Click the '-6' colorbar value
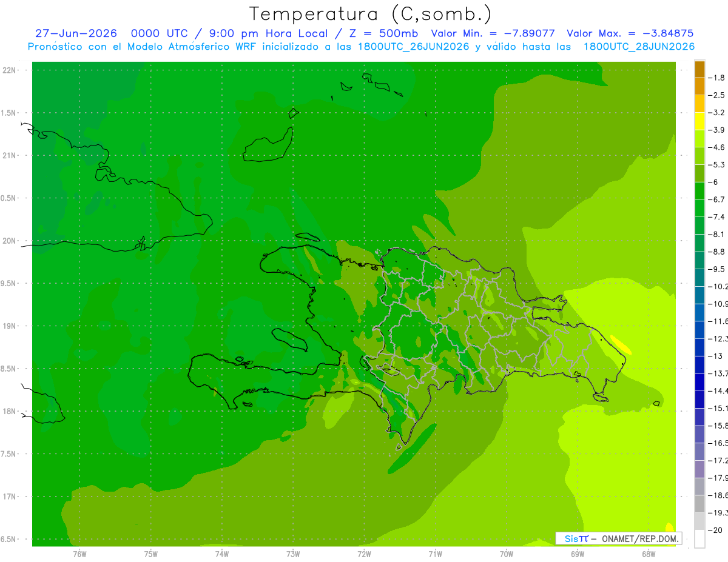This screenshot has height=562, width=728. coord(714,182)
